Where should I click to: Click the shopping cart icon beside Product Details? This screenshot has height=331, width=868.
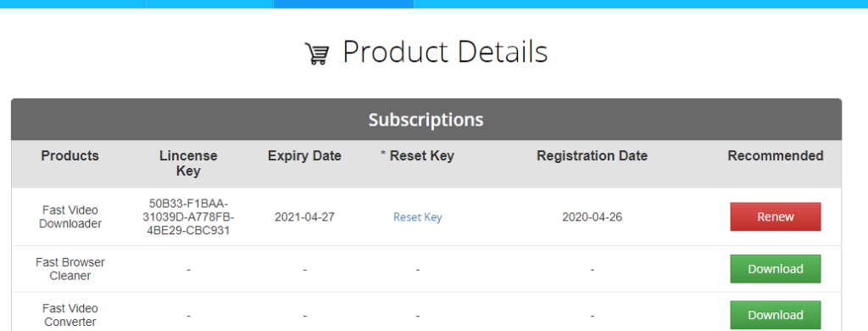[x=317, y=54]
